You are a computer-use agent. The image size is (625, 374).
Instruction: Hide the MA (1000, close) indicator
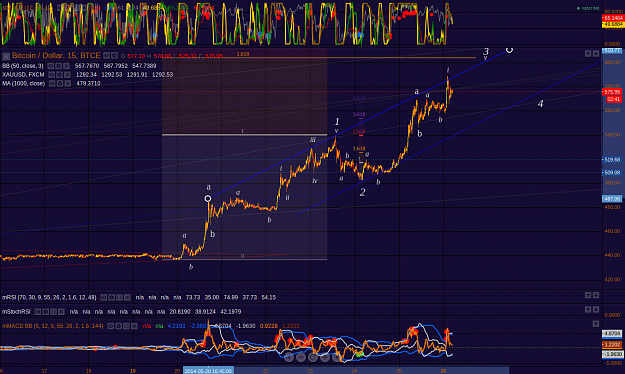[x=52, y=83]
